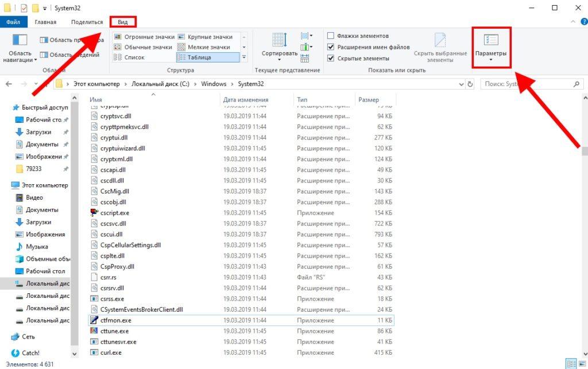Go to Локальный диск (C:) in address bar
The height and width of the screenshot is (369, 588).
(160, 84)
